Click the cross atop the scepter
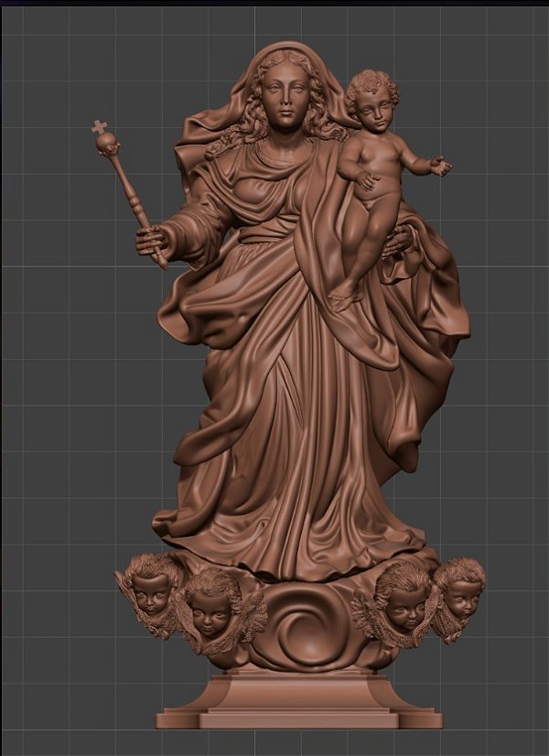This screenshot has height=756, width=549. click(x=100, y=127)
